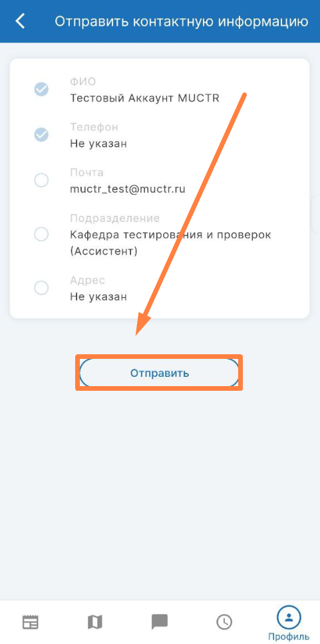Enable the Адрес checkbox
Viewport: 320px width, 644px height.
[41, 288]
